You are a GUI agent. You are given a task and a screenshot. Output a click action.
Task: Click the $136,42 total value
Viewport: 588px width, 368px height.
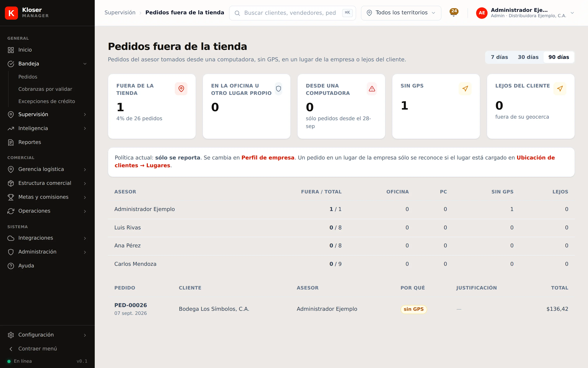557,309
